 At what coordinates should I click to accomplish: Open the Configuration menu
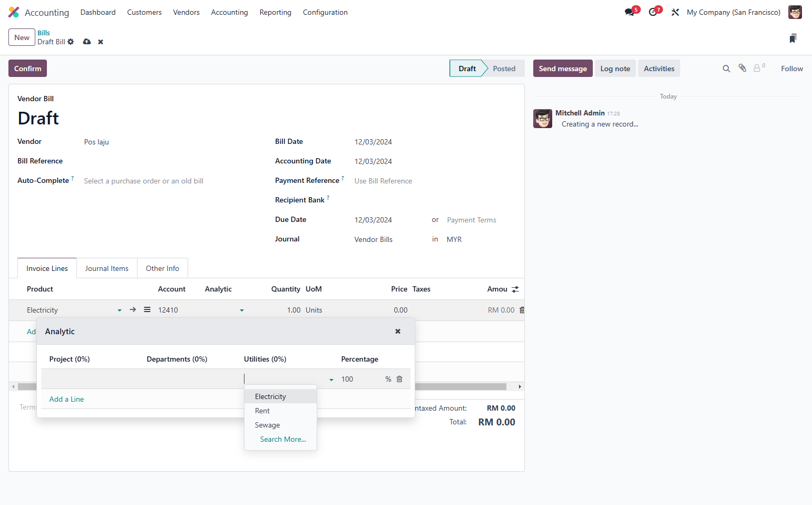[x=325, y=12]
